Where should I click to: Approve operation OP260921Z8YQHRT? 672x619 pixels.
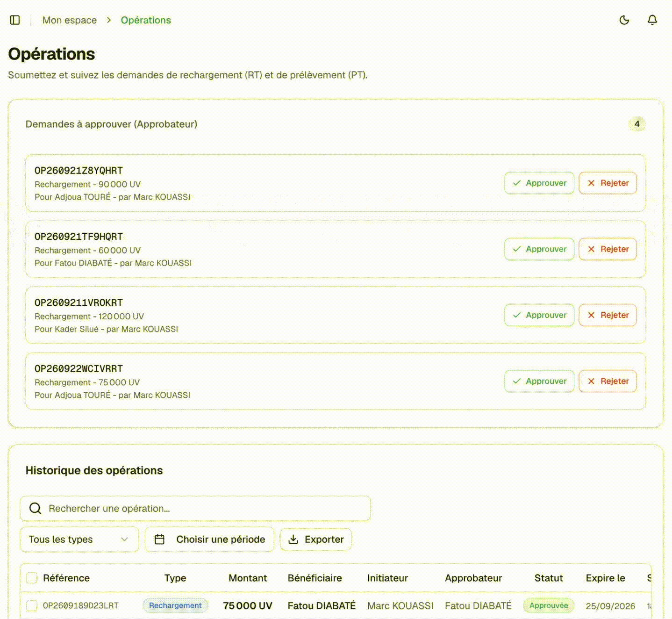539,183
